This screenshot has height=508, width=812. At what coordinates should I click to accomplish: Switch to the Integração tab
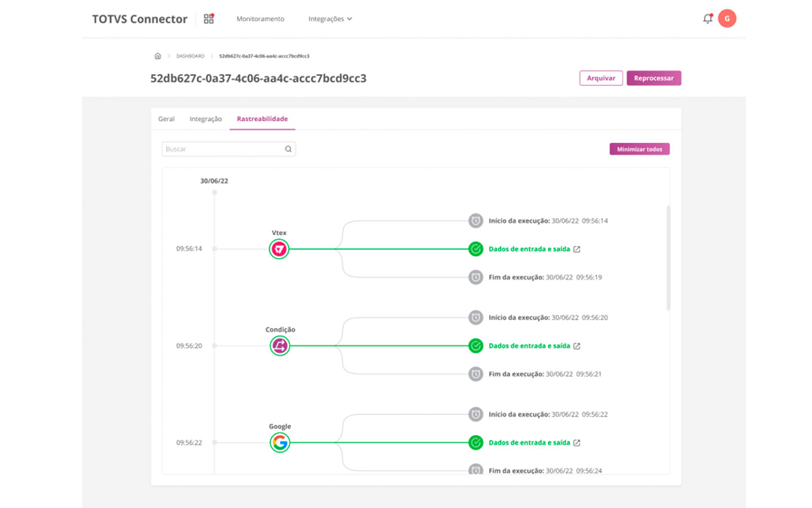(x=205, y=119)
